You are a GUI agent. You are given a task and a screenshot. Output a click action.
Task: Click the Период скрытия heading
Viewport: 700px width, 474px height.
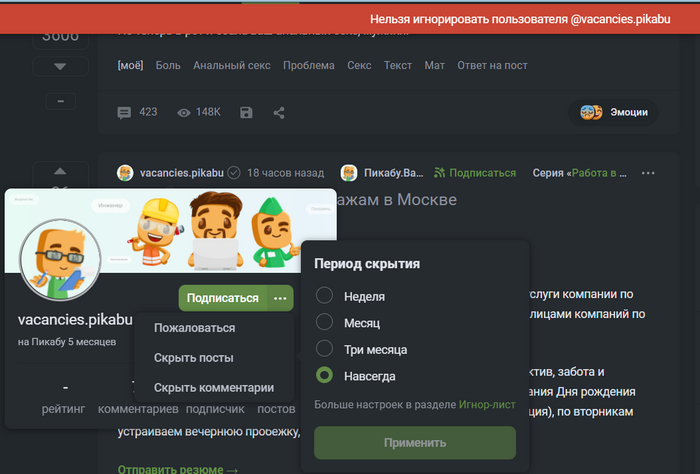[x=367, y=264]
